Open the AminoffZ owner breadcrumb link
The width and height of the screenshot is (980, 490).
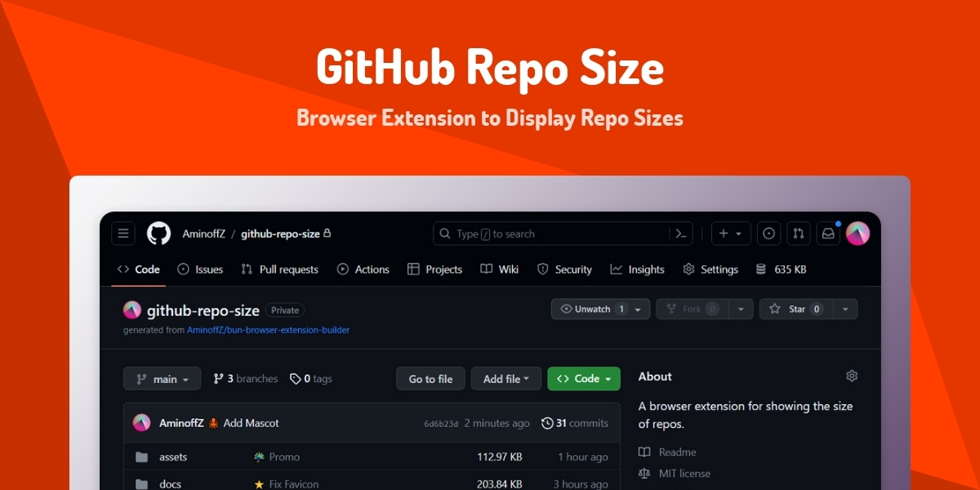[204, 234]
